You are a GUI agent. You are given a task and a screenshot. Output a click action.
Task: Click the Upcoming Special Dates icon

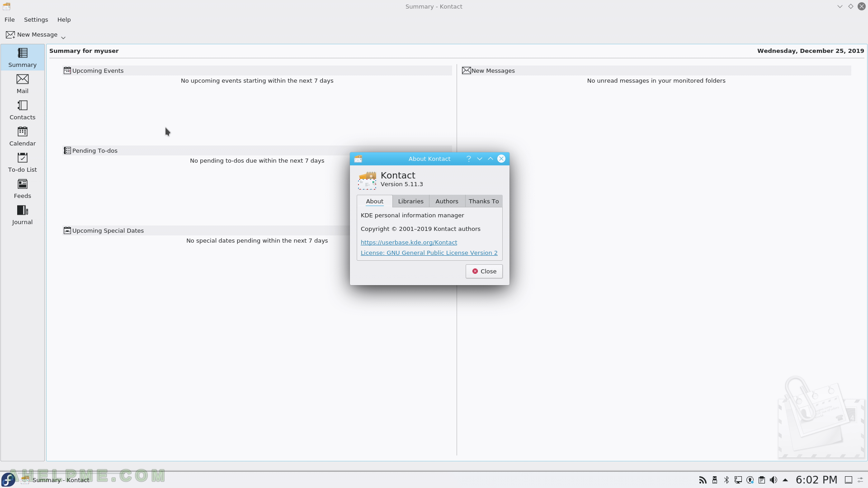pos(67,230)
